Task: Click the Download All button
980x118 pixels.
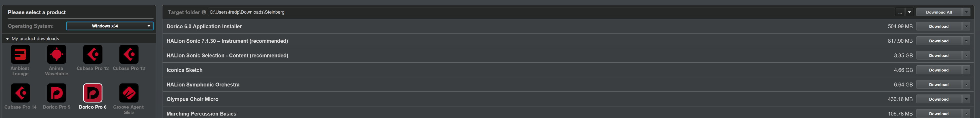Action: click(x=938, y=12)
